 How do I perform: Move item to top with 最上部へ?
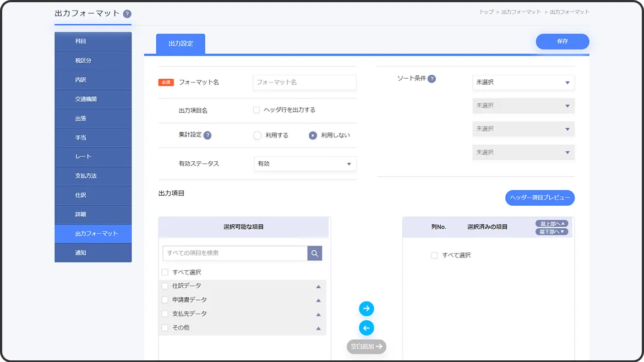[552, 224]
